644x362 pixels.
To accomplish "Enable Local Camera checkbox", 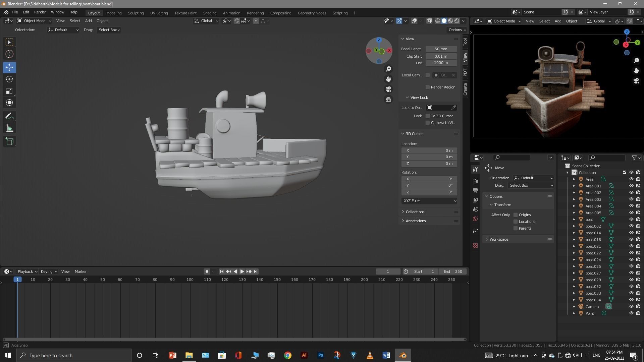I will click(x=428, y=75).
